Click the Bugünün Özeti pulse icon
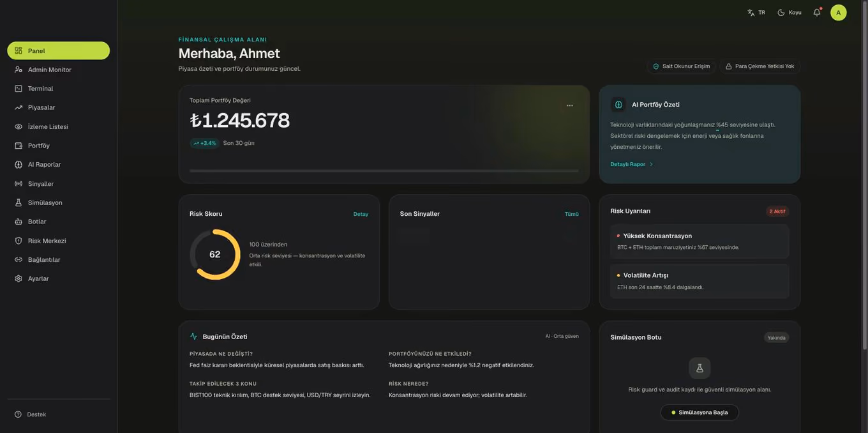Image resolution: width=868 pixels, height=433 pixels. (193, 337)
